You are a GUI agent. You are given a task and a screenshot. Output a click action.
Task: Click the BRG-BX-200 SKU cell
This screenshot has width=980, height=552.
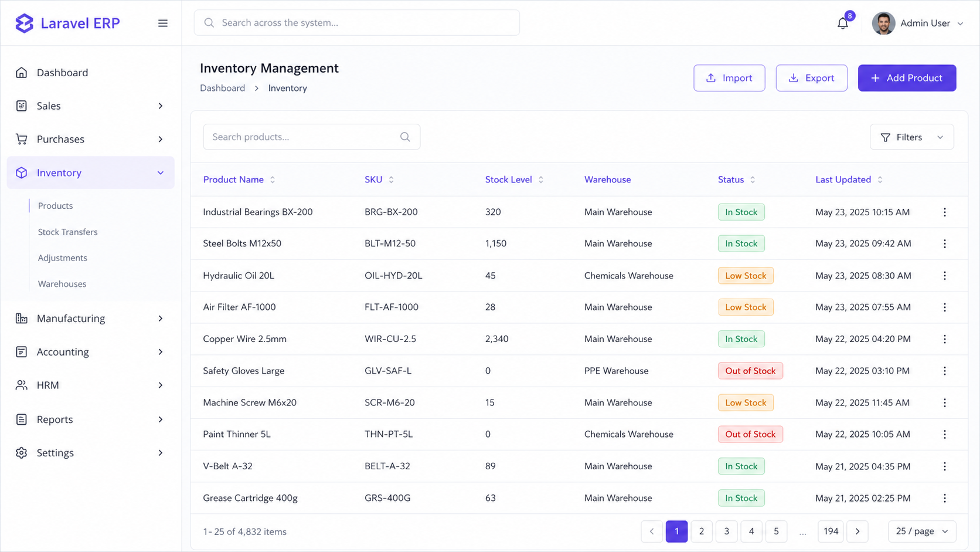click(x=391, y=212)
